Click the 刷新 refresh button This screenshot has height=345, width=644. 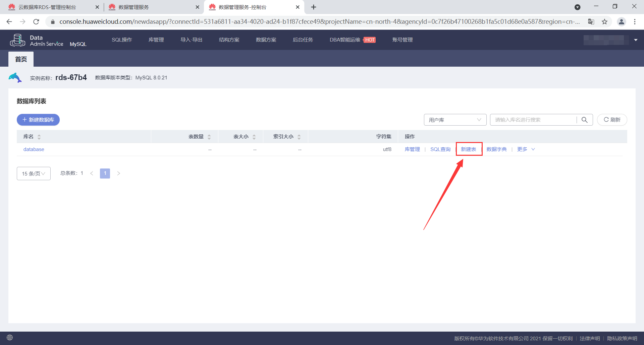point(612,120)
